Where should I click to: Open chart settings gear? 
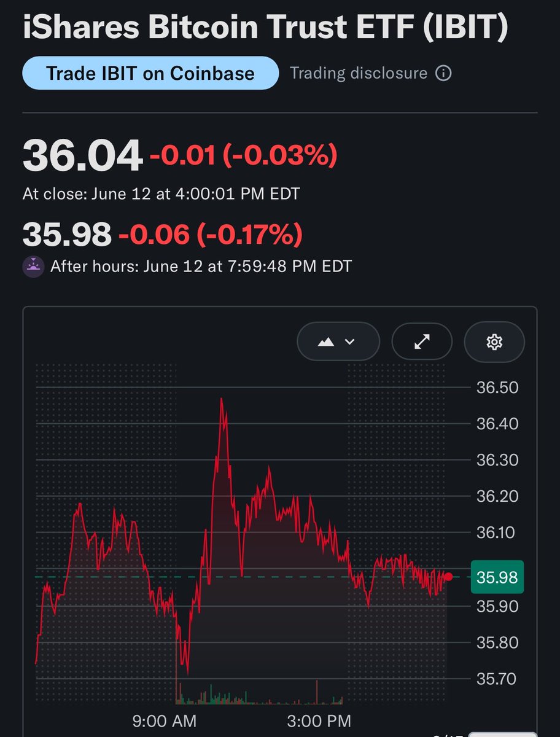tap(494, 342)
